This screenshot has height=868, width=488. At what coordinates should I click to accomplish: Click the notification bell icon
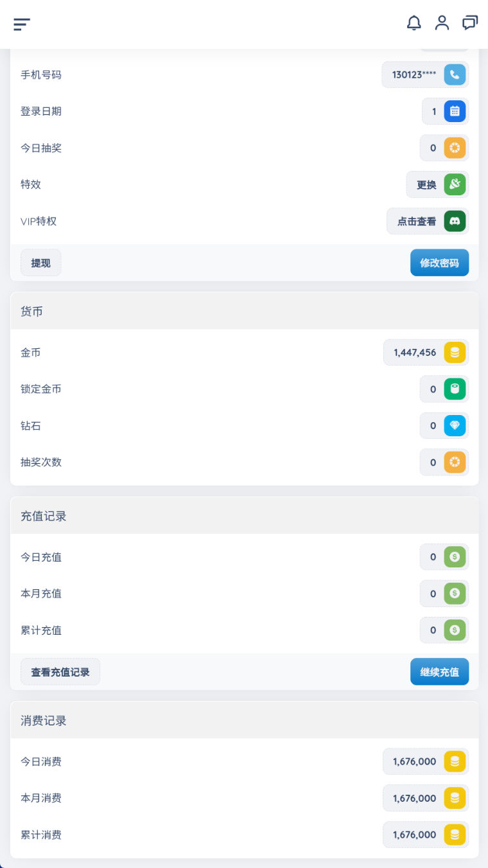414,24
